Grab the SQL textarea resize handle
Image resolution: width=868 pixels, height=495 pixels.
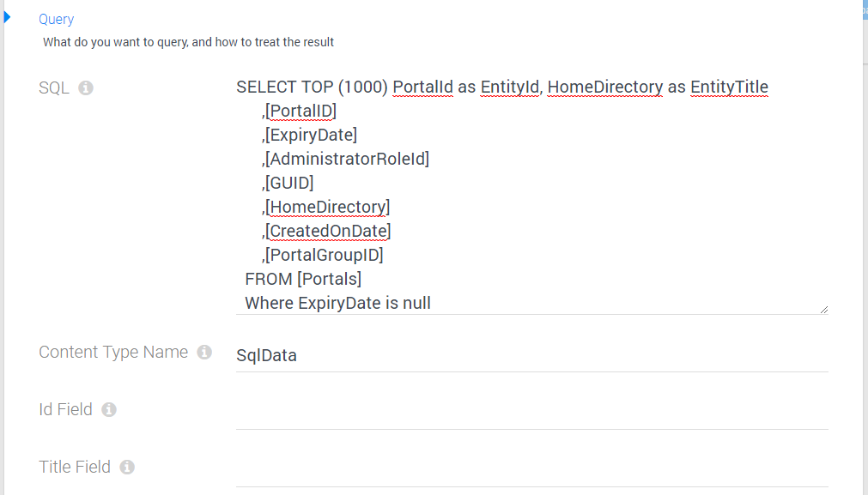pyautogui.click(x=823, y=310)
